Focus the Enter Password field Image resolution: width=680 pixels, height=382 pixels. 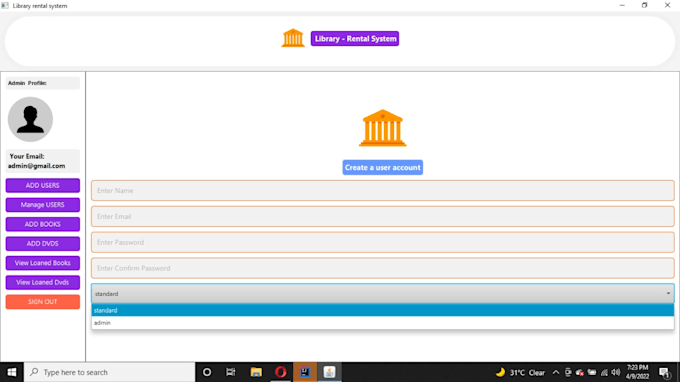[x=382, y=242]
